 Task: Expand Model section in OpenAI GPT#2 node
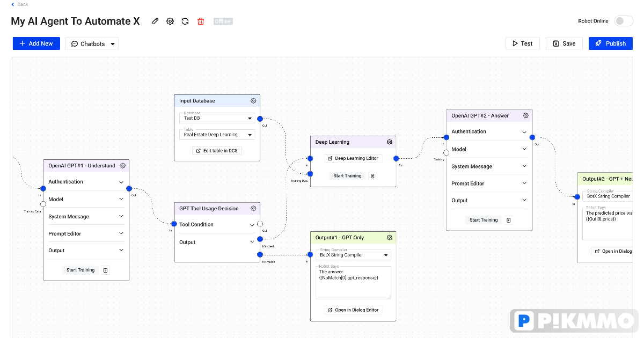(489, 149)
